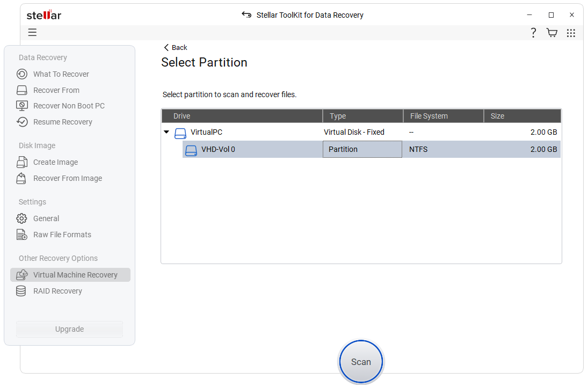The height and width of the screenshot is (387, 588).
Task: Click the What To Recover icon
Action: coord(22,74)
